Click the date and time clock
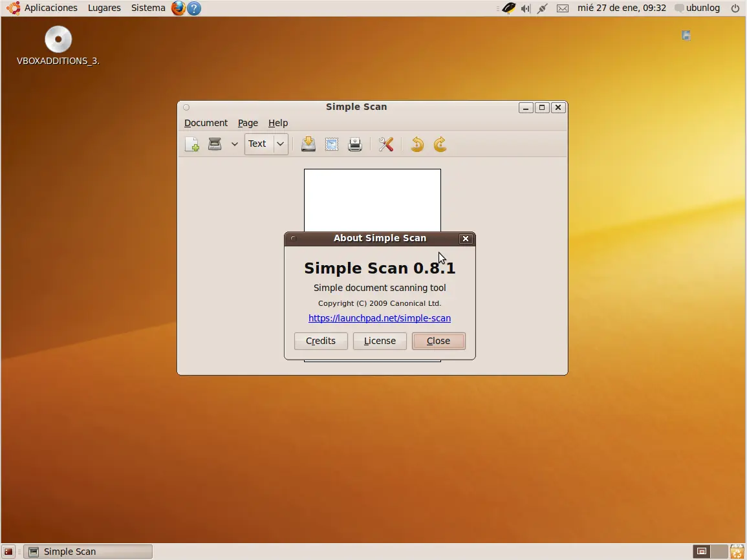 [622, 8]
